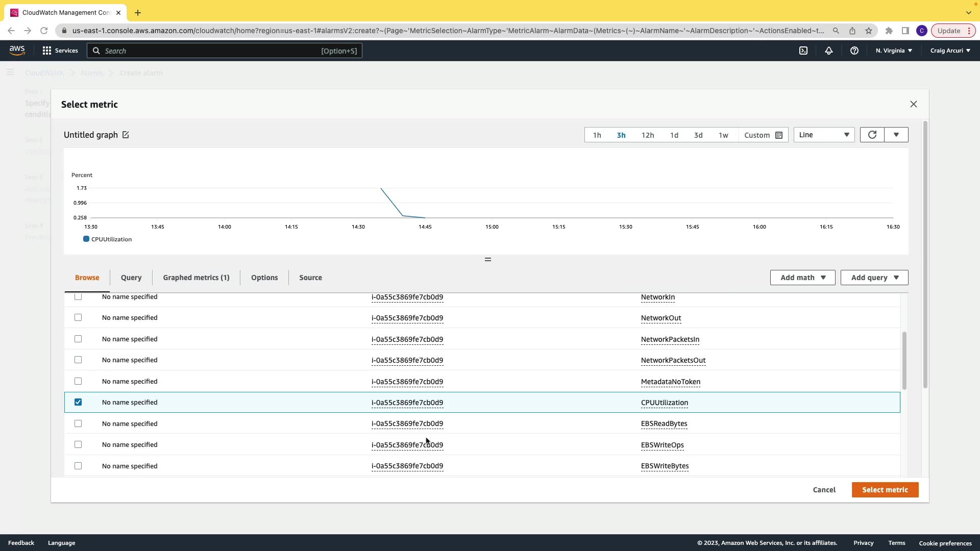Screen dimensions: 980x551
Task: Click the help question mark icon
Action: pos(854,51)
